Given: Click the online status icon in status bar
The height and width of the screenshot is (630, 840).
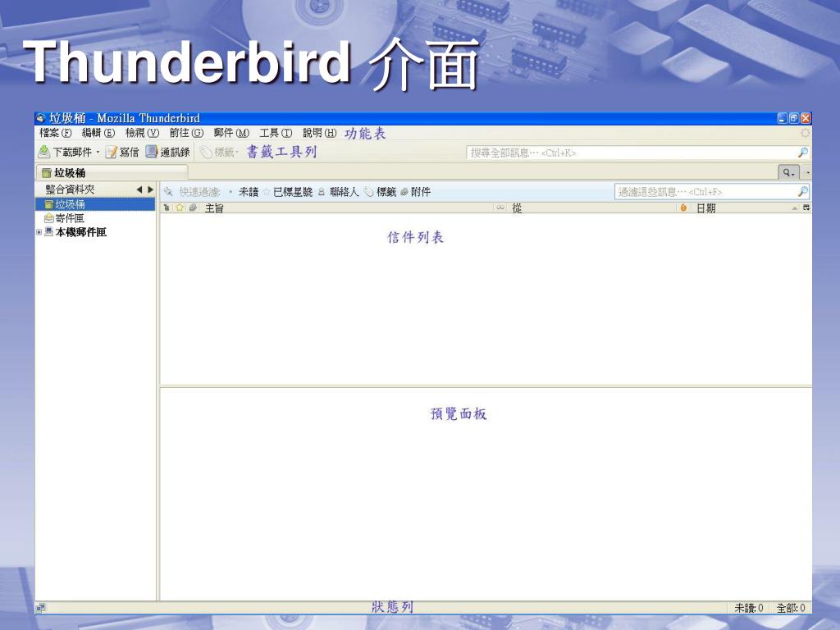Looking at the screenshot, I should point(41,608).
